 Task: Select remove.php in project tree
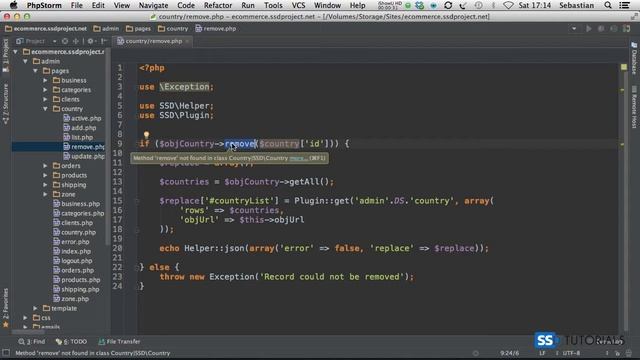84,147
